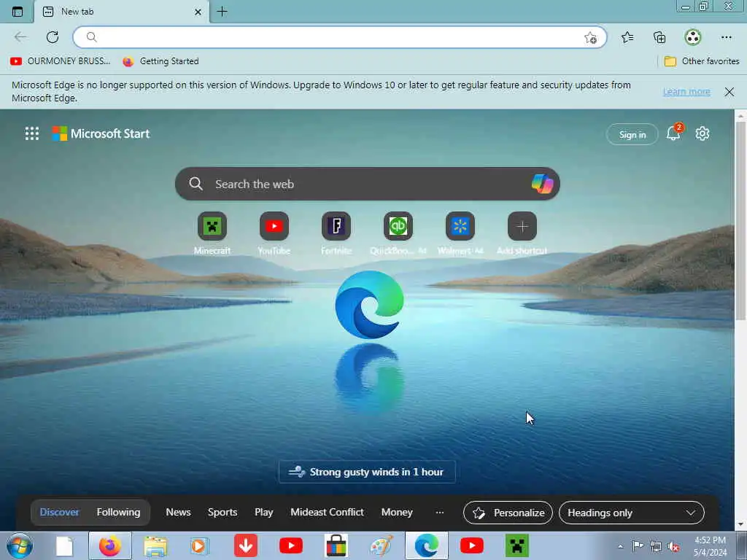This screenshot has width=747, height=560.
Task: Open Paint from the taskbar
Action: click(x=381, y=545)
